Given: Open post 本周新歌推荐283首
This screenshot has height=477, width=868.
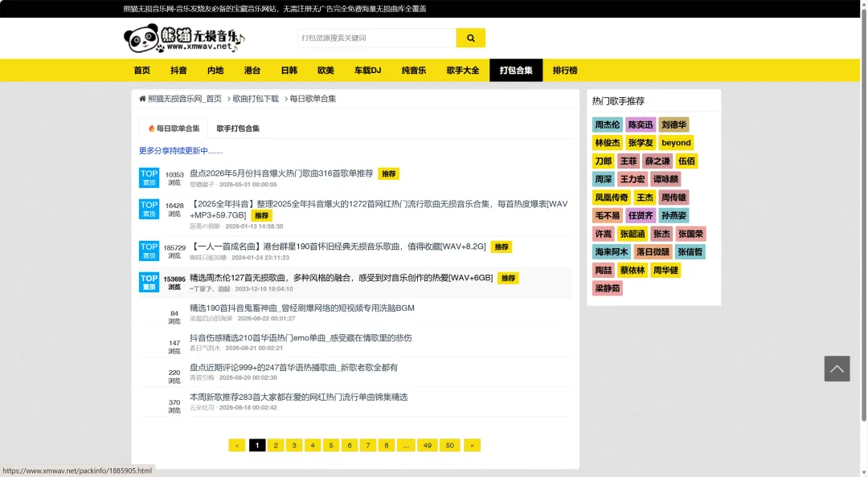Looking at the screenshot, I should 298,397.
